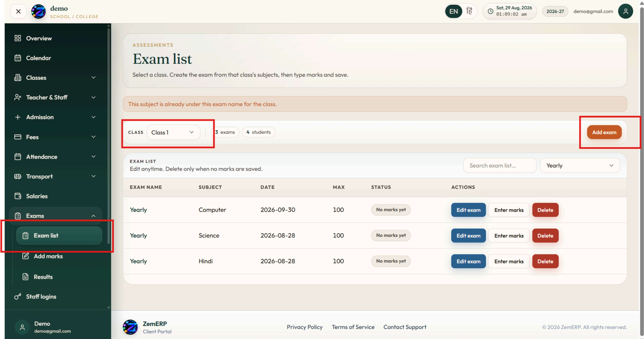The width and height of the screenshot is (644, 339).
Task: Click the Salaries wallet icon
Action: click(18, 196)
